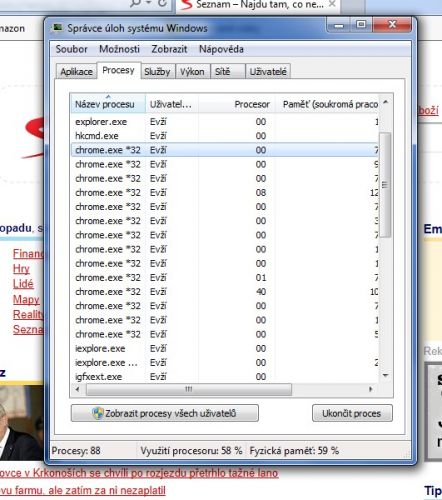Open the Výkon tab

pyautogui.click(x=192, y=72)
